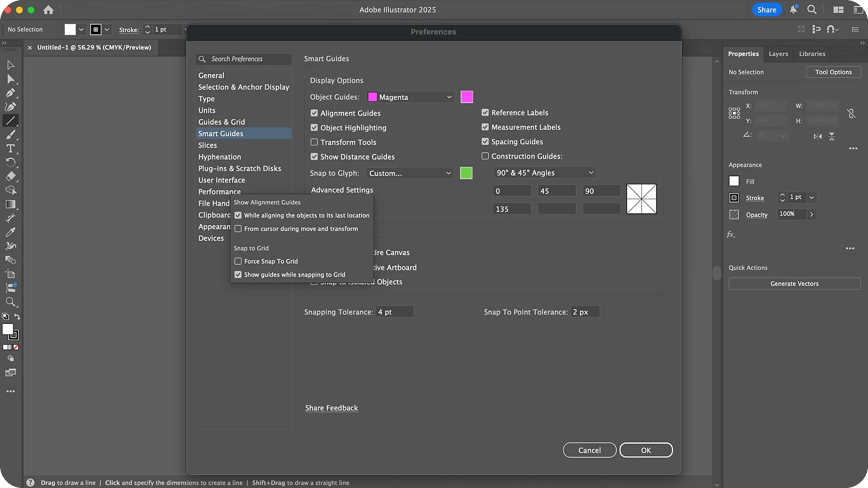Open notifications bell icon
This screenshot has height=488, width=868.
[x=793, y=9]
